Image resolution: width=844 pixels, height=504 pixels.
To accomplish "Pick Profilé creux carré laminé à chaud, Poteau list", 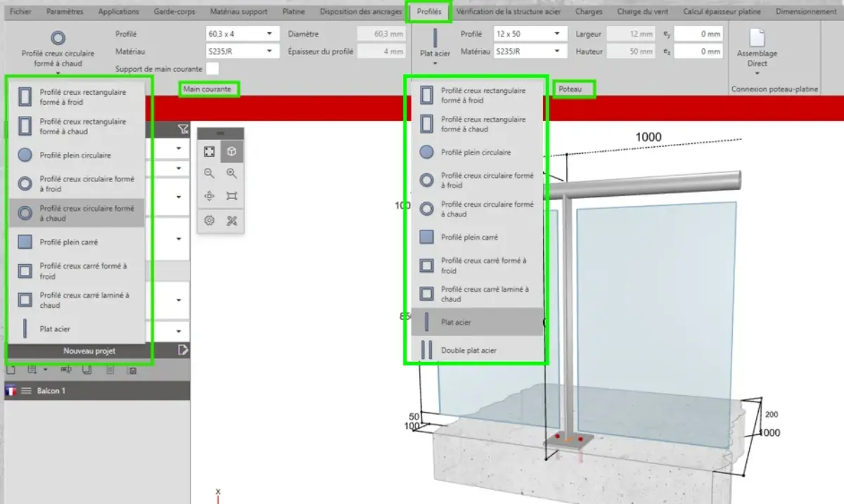I will click(478, 294).
